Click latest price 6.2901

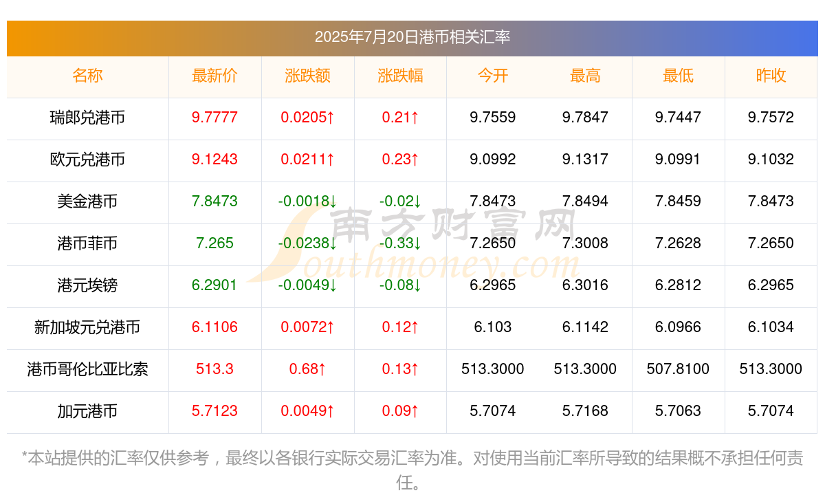(x=214, y=285)
